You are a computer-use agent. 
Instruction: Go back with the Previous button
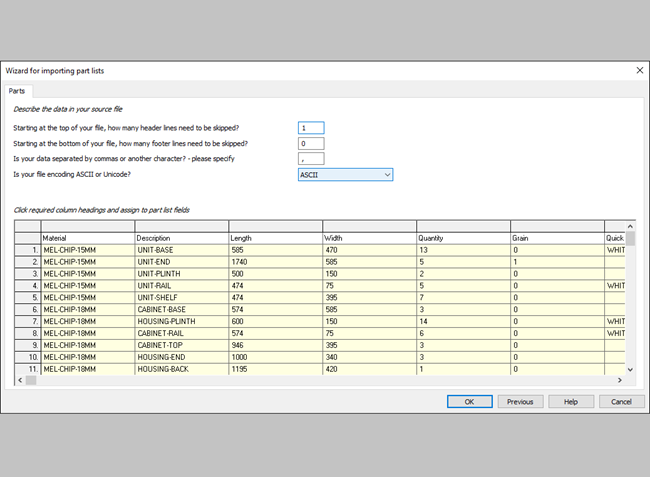519,401
